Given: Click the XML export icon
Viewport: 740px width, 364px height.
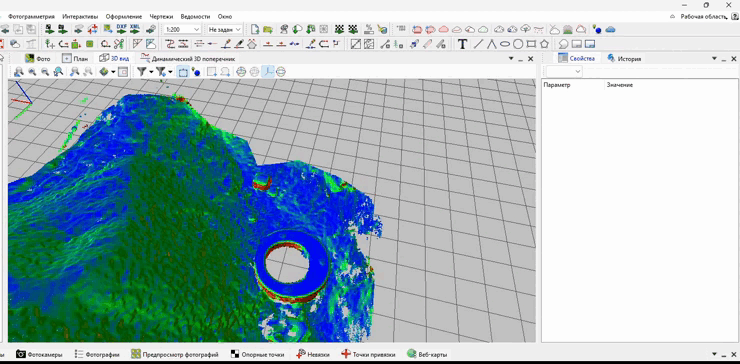Looking at the screenshot, I should 135,29.
